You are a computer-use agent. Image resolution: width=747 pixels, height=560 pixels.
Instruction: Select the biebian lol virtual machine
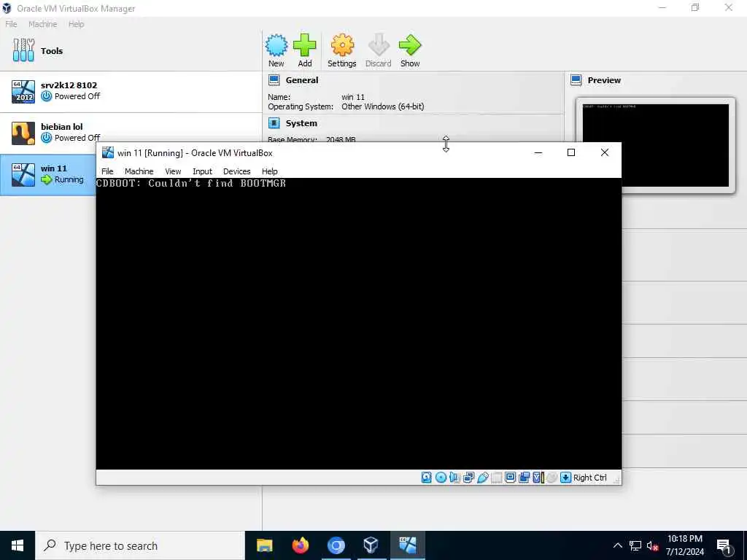click(131, 133)
